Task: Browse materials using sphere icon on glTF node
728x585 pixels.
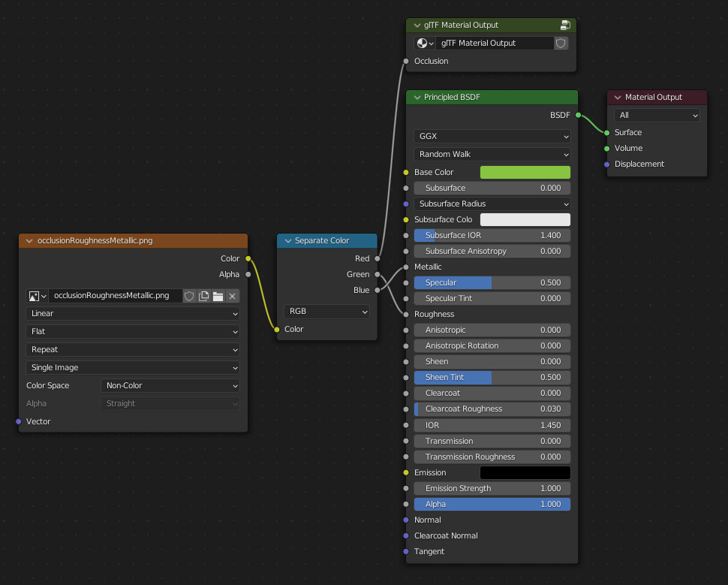Action: pos(423,43)
